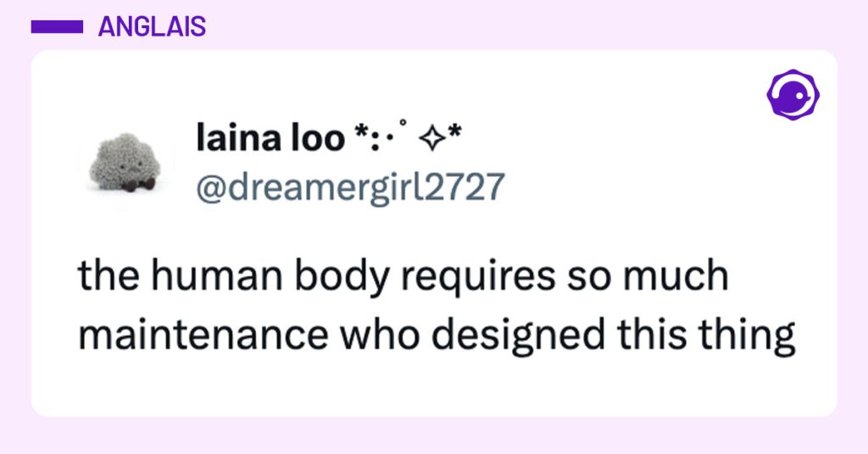868x454 pixels.
Task: Click the purple round logo icon
Action: pos(792,95)
